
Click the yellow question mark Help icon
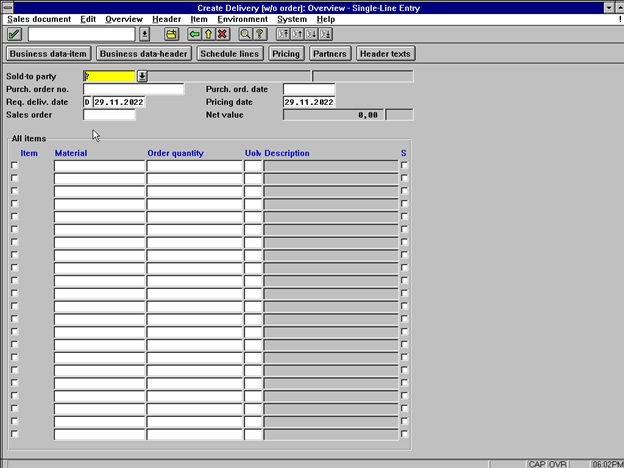tap(259, 34)
